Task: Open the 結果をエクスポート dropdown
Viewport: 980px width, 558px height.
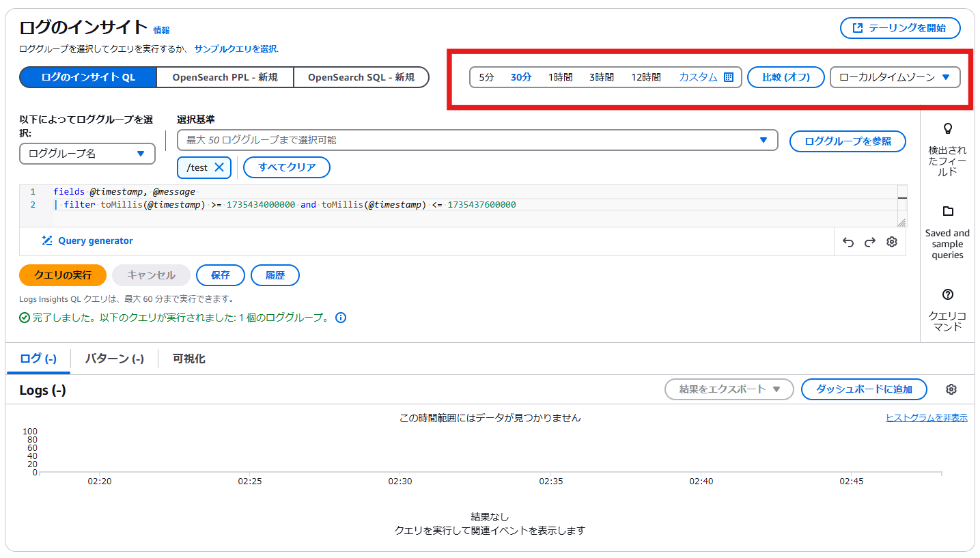Action: [729, 389]
